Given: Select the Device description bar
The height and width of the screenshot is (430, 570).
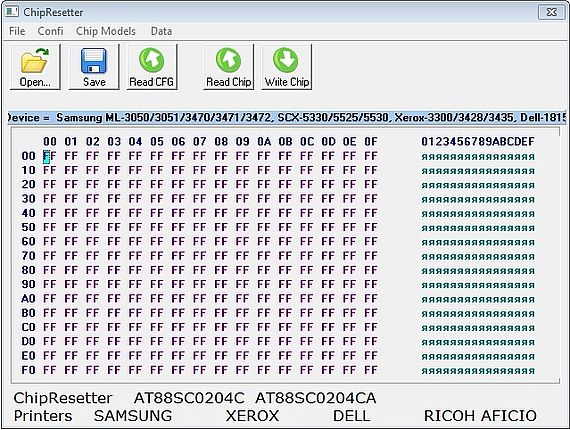Looking at the screenshot, I should pyautogui.click(x=287, y=118).
